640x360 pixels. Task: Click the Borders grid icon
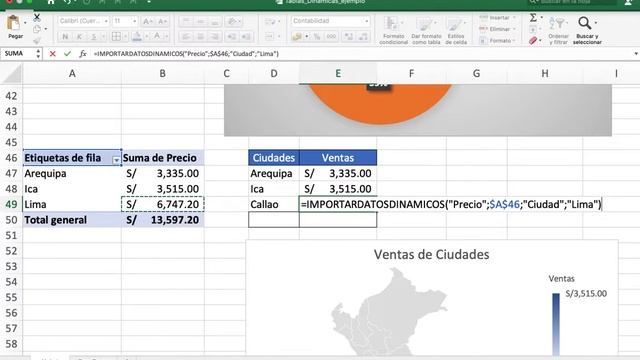point(116,37)
